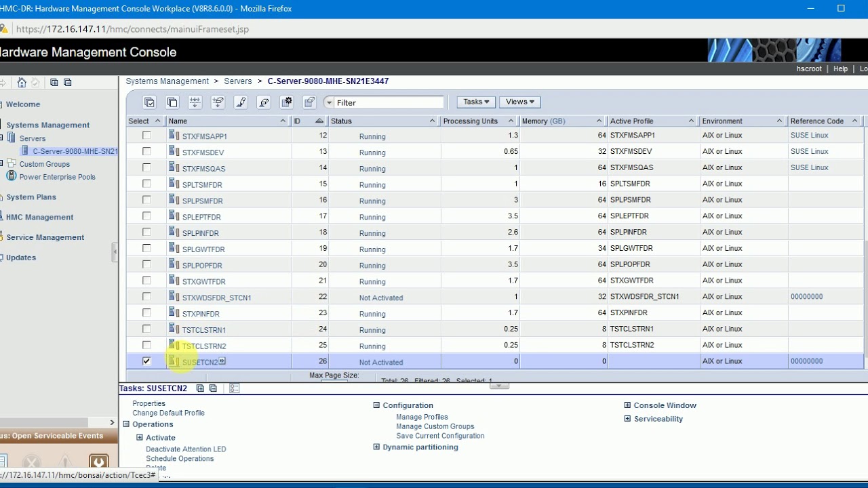The height and width of the screenshot is (488, 868).
Task: Click the Tasks pad settings list icon
Action: click(x=234, y=388)
